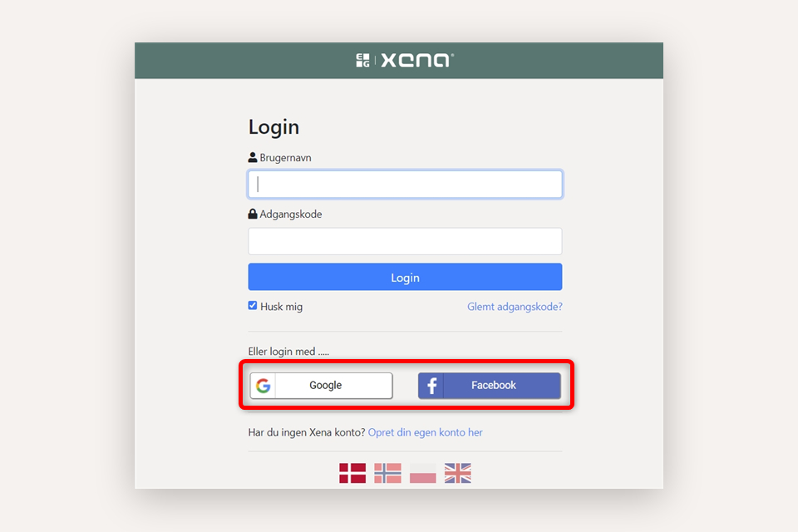Open the Opret din egen konto her link
The width and height of the screenshot is (798, 532).
(x=425, y=432)
